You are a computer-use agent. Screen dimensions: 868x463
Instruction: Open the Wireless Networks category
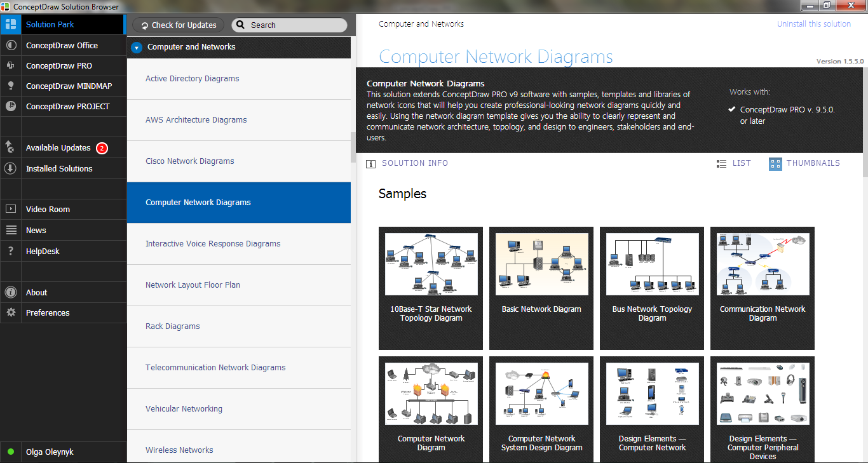(x=179, y=450)
